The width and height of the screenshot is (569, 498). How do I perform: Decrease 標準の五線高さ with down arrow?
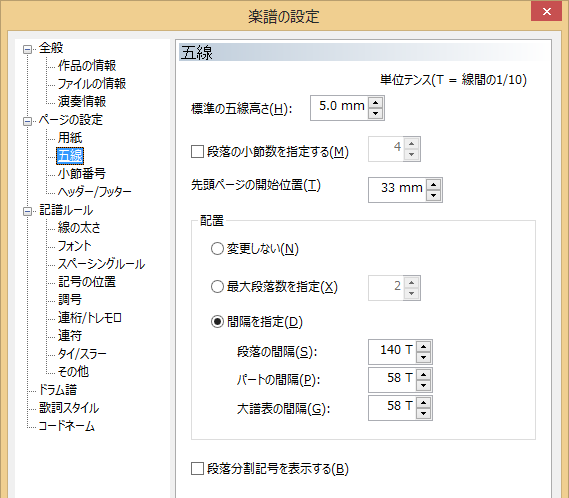375,113
